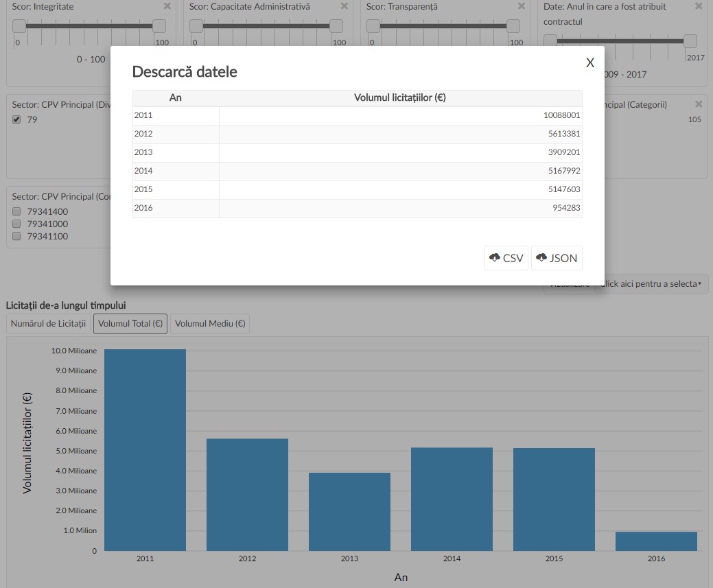Remove the Categorii CPV filter
The height and width of the screenshot is (588, 713).
pos(699,104)
